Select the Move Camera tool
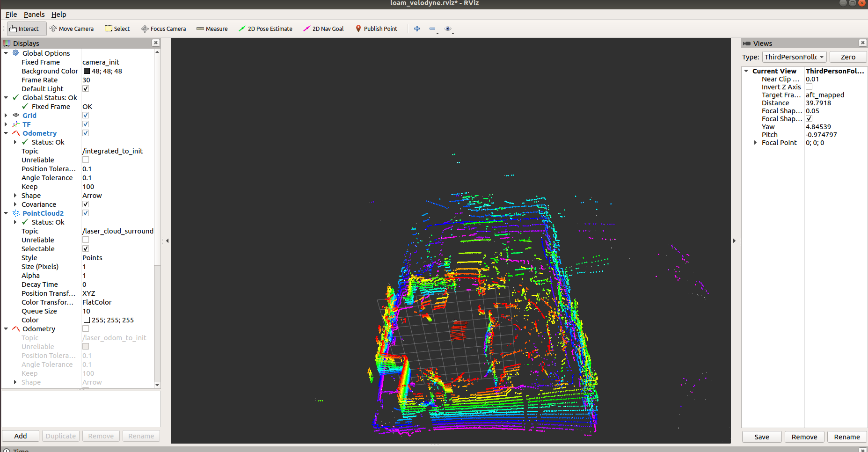 (72, 29)
